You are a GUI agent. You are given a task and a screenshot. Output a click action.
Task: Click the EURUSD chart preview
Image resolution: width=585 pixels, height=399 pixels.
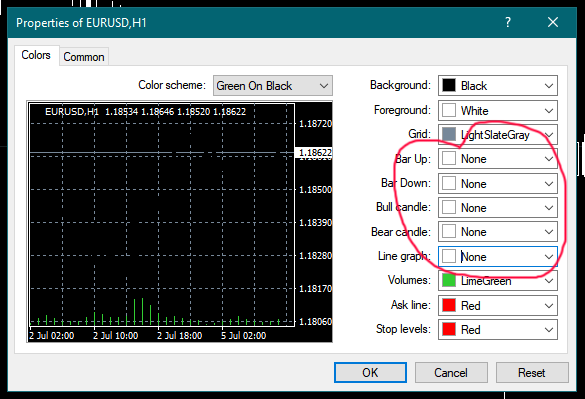coord(179,221)
